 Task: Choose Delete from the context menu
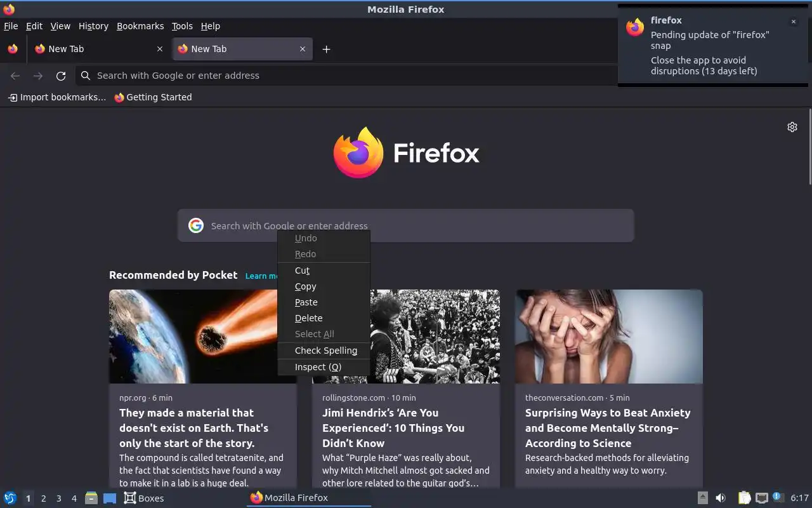[324, 318]
